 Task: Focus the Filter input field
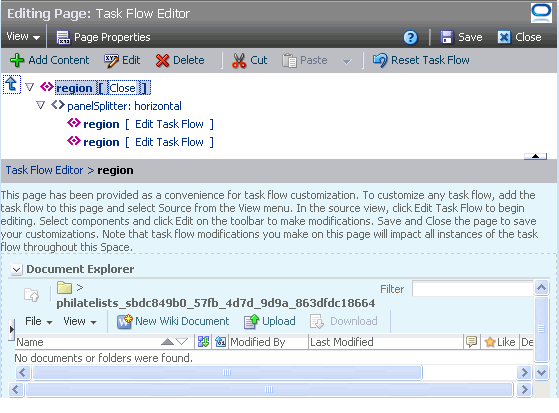[x=473, y=289]
